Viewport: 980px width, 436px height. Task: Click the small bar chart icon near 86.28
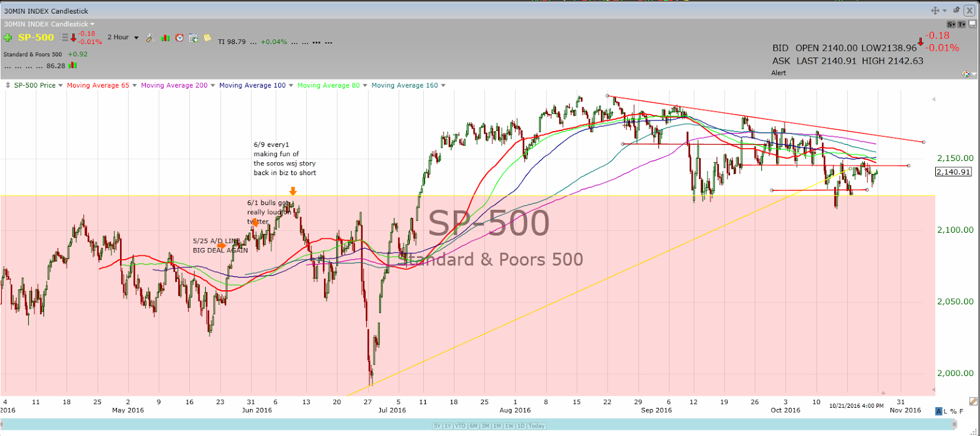73,65
